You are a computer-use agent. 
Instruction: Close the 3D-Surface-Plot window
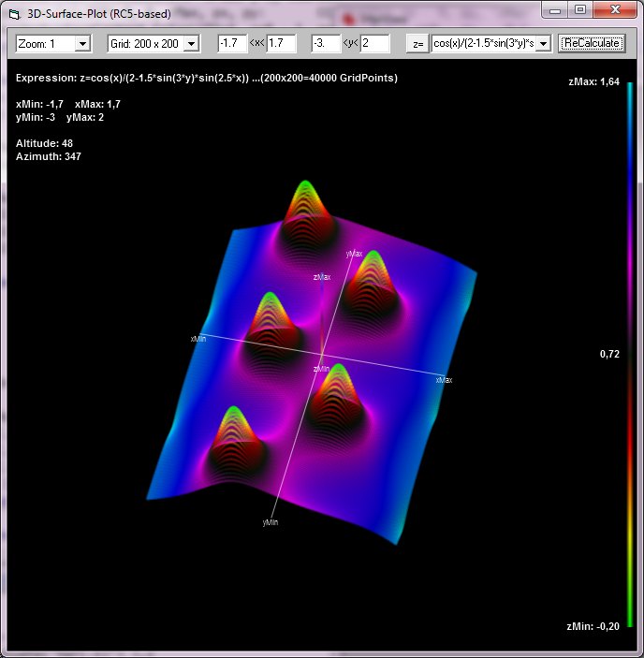614,9
